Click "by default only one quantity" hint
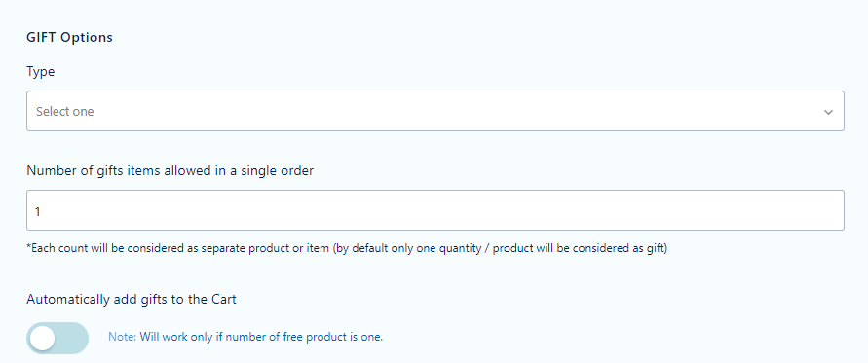Screen dimensions: 868x363 coord(399,248)
